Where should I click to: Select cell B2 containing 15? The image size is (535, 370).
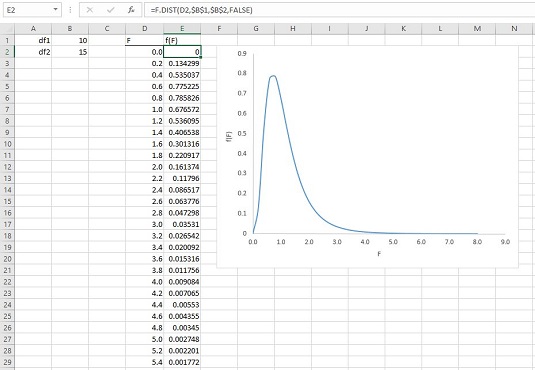[70, 52]
